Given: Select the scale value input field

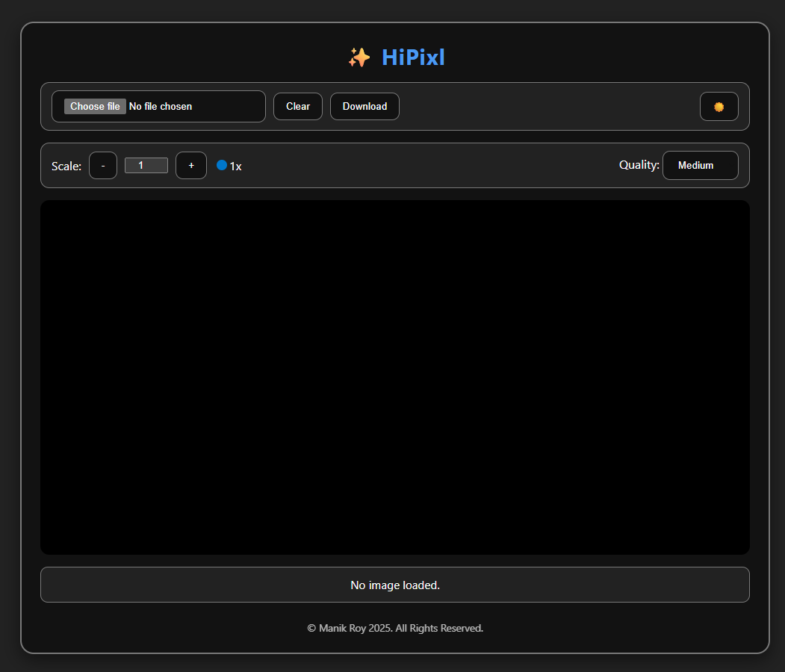Looking at the screenshot, I should 146,165.
